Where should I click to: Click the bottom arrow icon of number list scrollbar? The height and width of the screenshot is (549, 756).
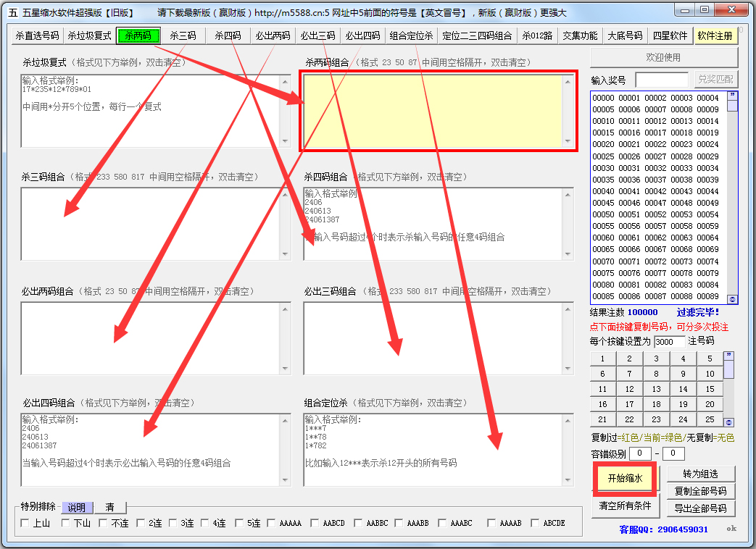click(x=732, y=299)
